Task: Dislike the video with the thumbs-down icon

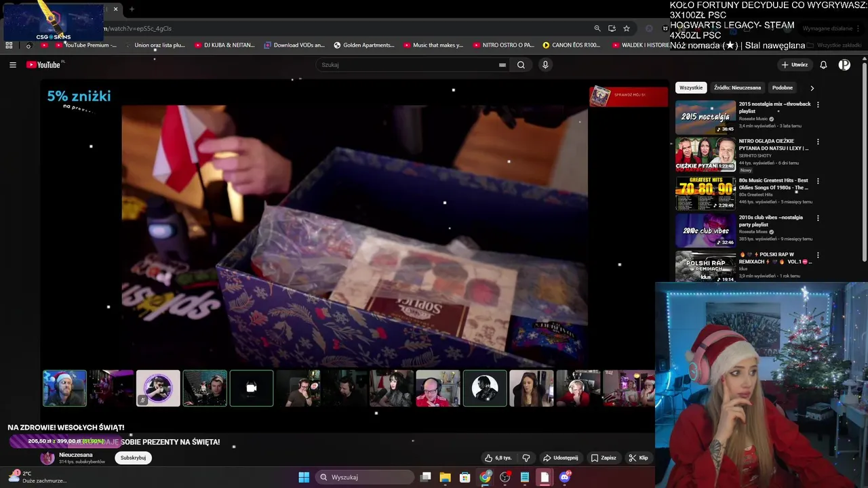Action: 526,458
